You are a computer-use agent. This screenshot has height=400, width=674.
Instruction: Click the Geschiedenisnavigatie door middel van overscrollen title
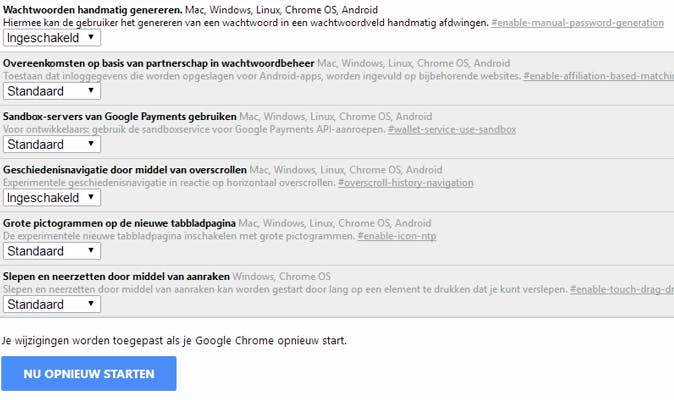click(x=123, y=170)
